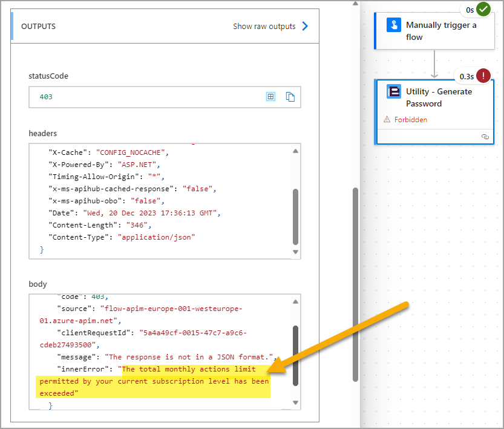Screen dimensions: 504x429
Task: Open Show raw outputs chevron
Action: [x=305, y=26]
